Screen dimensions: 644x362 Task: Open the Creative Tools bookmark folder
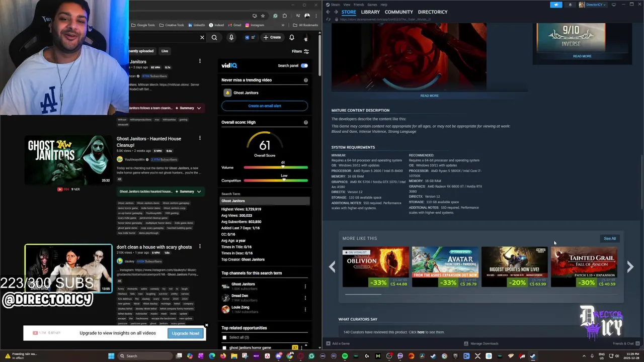172,25
